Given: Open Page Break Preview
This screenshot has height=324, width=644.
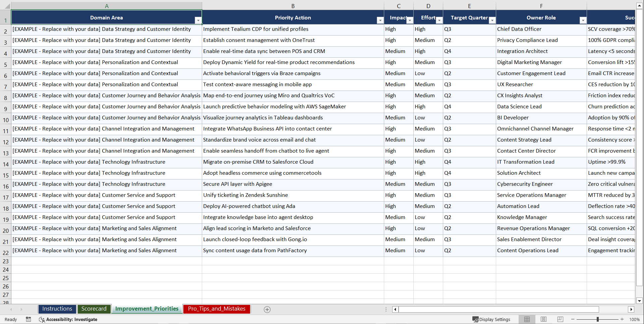Looking at the screenshot, I should pos(560,319).
